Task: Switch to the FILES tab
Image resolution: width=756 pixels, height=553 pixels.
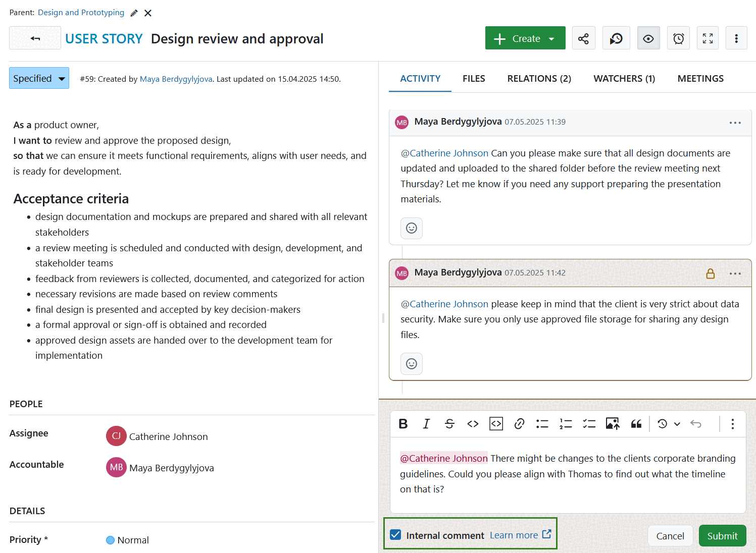Action: (474, 78)
